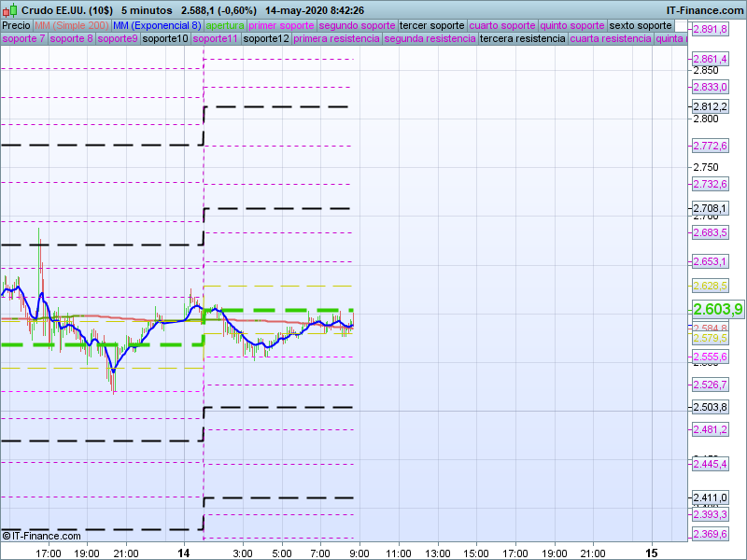Image resolution: width=747 pixels, height=560 pixels.
Task: Select the primera resistencia legend label
Action: tap(336, 39)
